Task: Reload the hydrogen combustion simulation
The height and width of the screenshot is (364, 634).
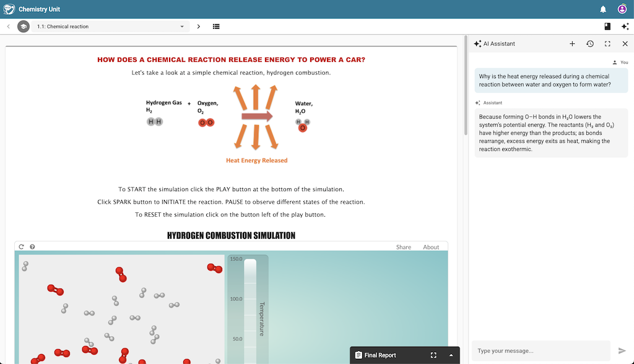Action: 22,246
